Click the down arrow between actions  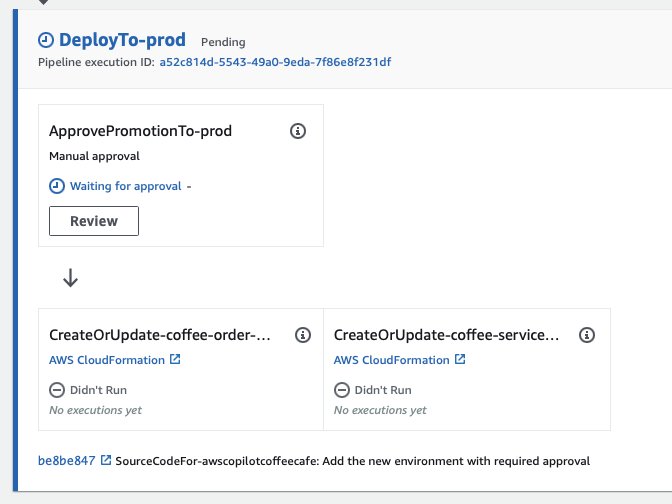point(70,279)
